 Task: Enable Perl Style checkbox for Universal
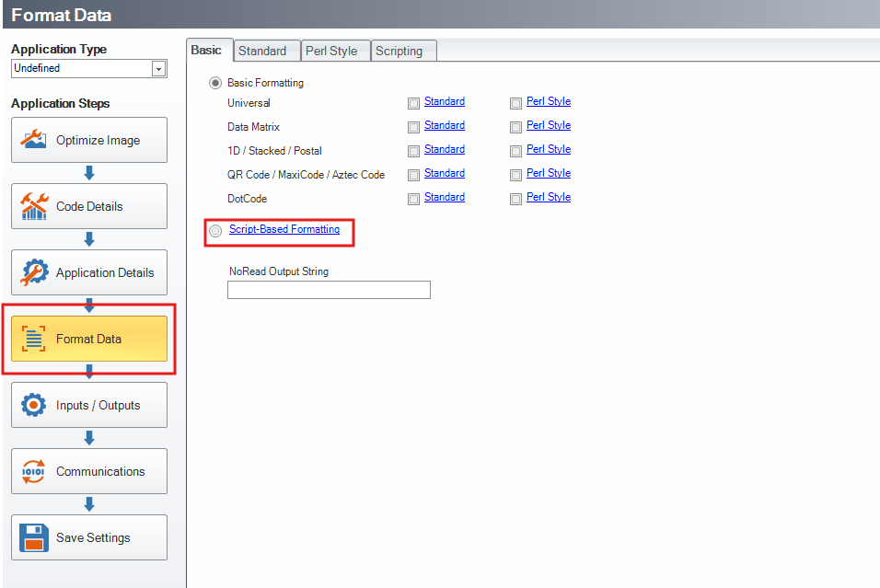pos(515,103)
